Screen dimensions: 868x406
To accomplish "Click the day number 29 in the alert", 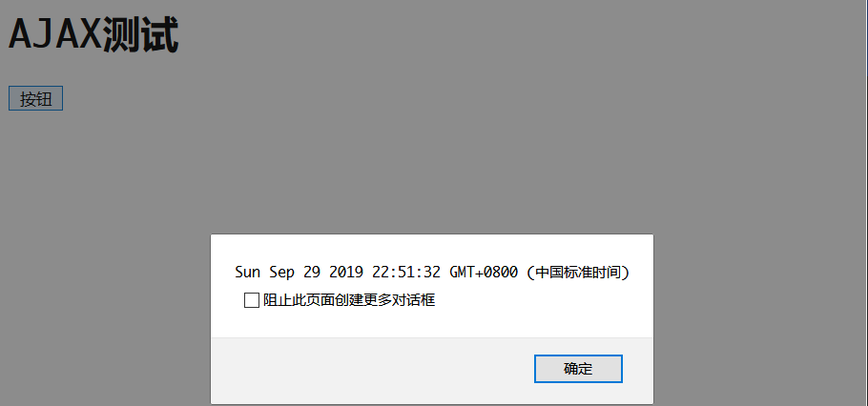I will [312, 273].
